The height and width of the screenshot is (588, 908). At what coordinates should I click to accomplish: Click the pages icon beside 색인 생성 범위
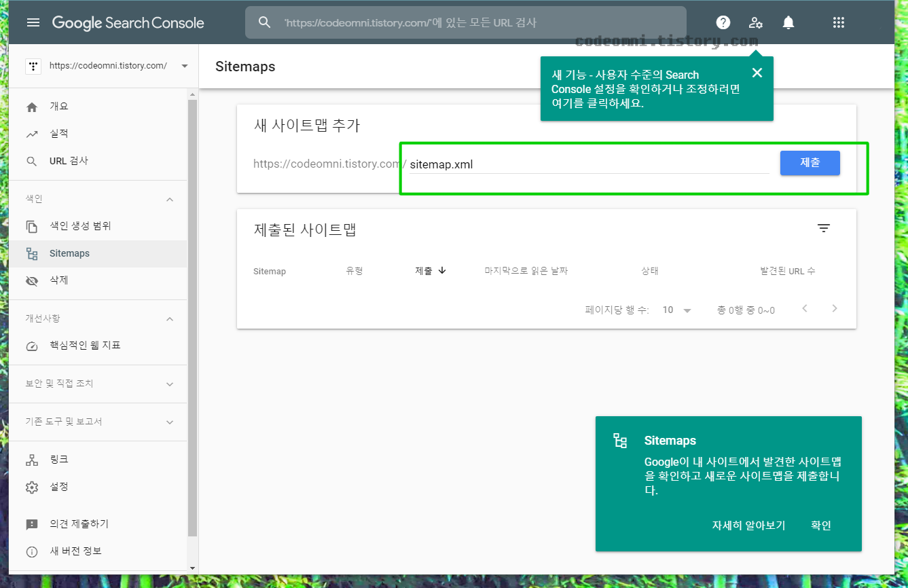[x=32, y=226]
